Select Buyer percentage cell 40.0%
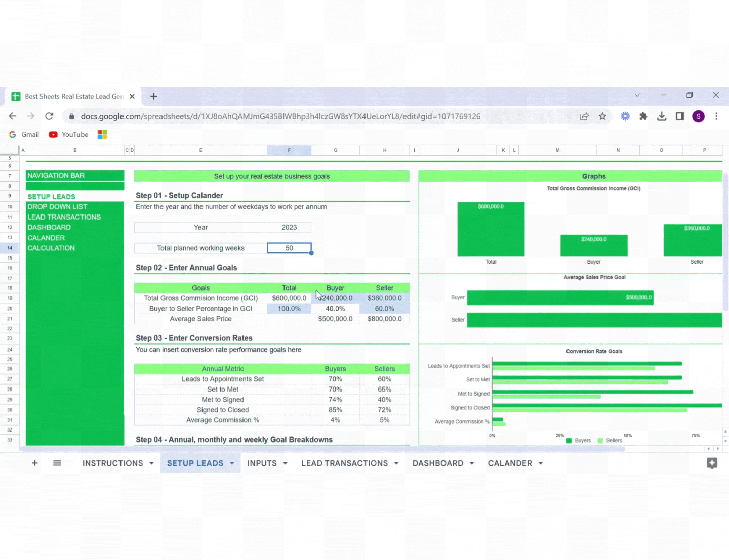The width and height of the screenshot is (729, 560). [335, 309]
